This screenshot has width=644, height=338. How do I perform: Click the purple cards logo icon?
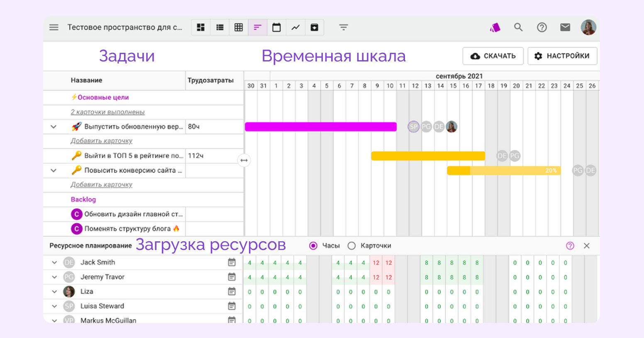click(495, 27)
